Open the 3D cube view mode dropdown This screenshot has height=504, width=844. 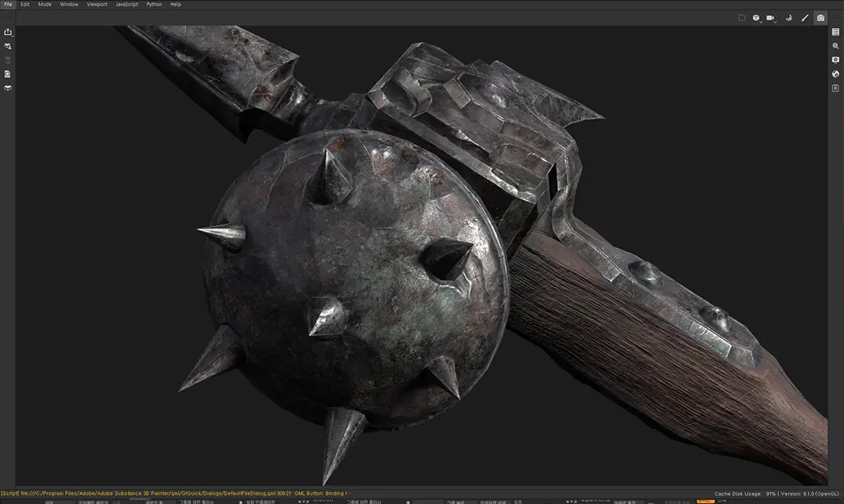point(757,18)
